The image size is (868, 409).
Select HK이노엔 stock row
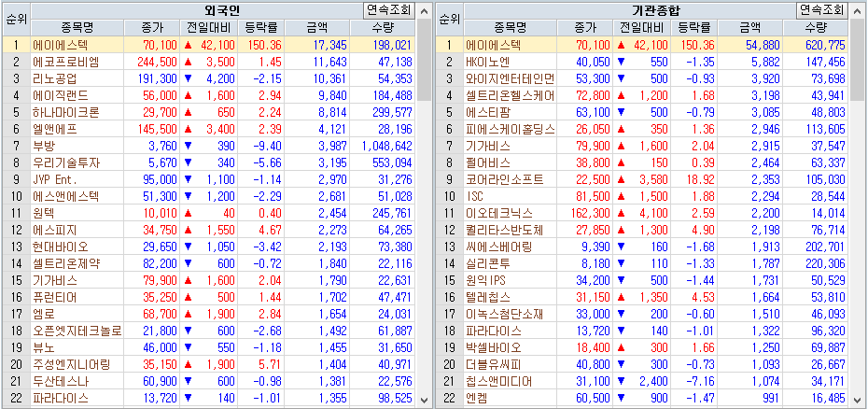[x=642, y=62]
